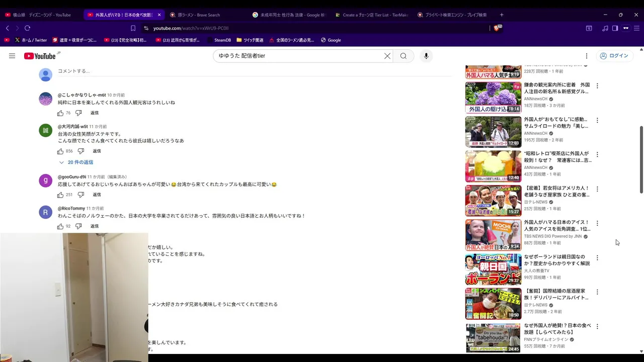Open 大人の教養TV channel name
The height and width of the screenshot is (362, 644).
click(537, 270)
